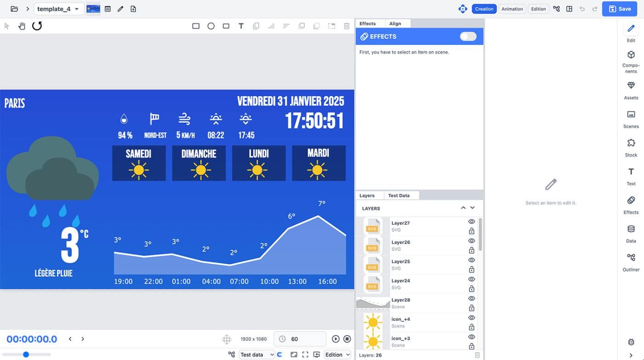The width and height of the screenshot is (644, 360).
Task: Click the zoom slider handle
Action: pos(26,354)
